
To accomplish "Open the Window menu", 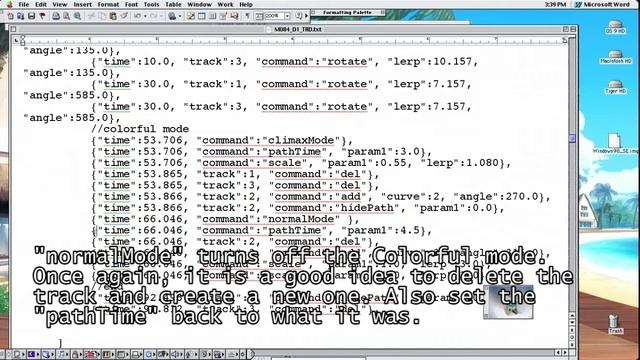I will [x=199, y=4].
